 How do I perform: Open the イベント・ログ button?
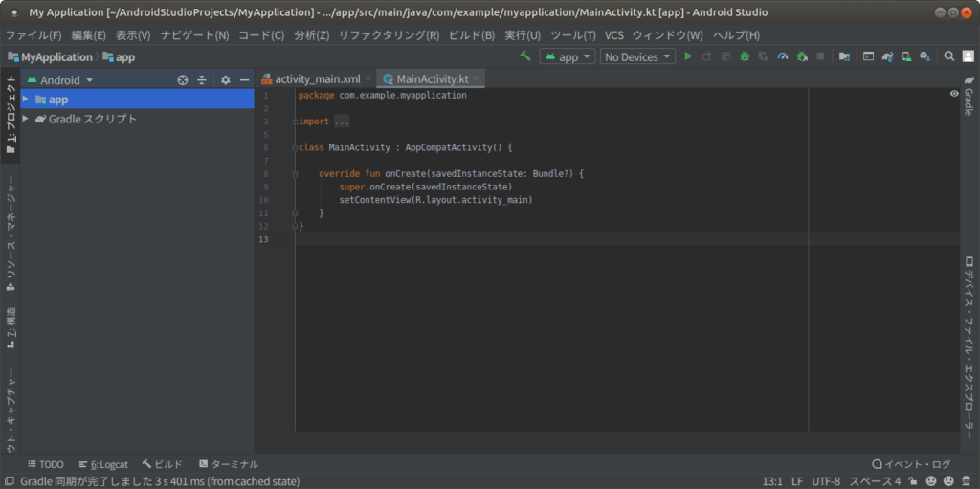click(911, 464)
